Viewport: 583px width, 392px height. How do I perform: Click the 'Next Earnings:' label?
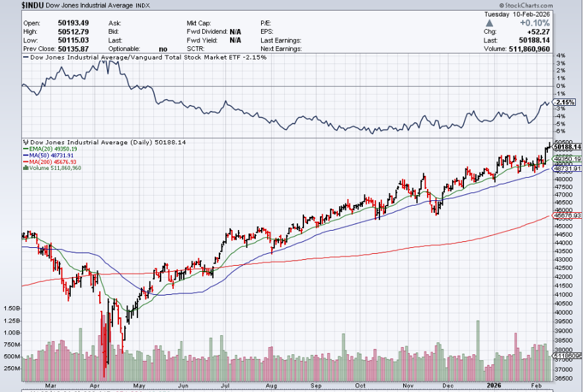point(281,49)
